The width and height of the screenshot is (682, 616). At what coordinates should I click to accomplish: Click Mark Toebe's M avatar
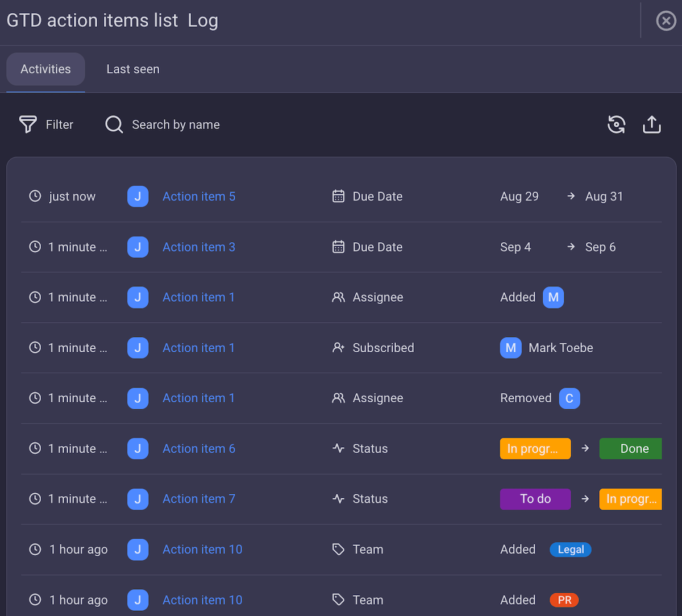(510, 348)
